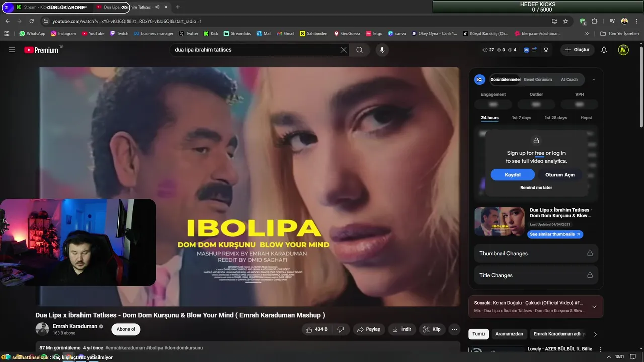Switch to the Genel Görünüm tab
Screen dimensions: 644x362
point(538,79)
